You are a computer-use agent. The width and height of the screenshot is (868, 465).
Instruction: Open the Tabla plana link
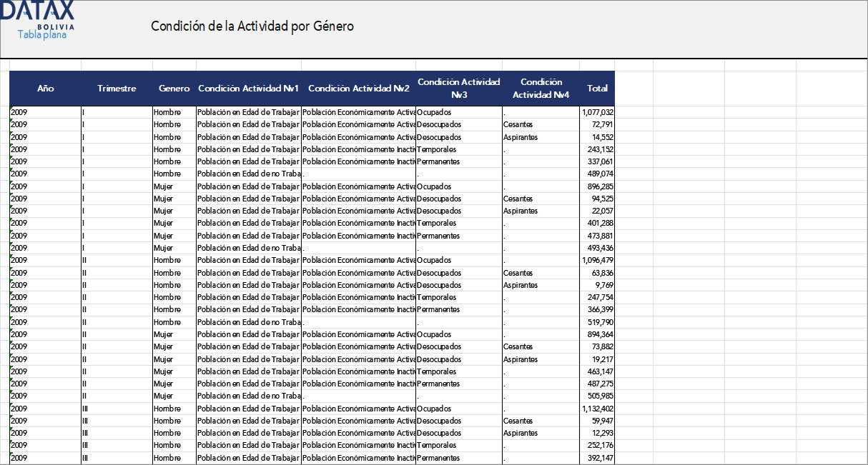[41, 34]
